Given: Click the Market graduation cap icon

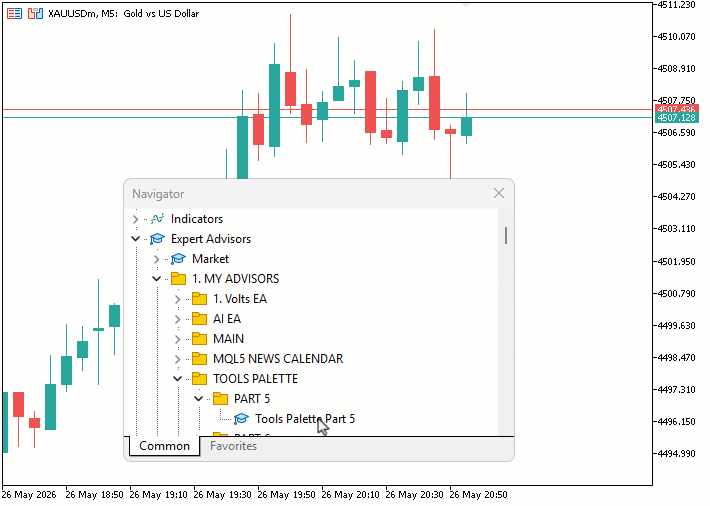Looking at the screenshot, I should [178, 259].
